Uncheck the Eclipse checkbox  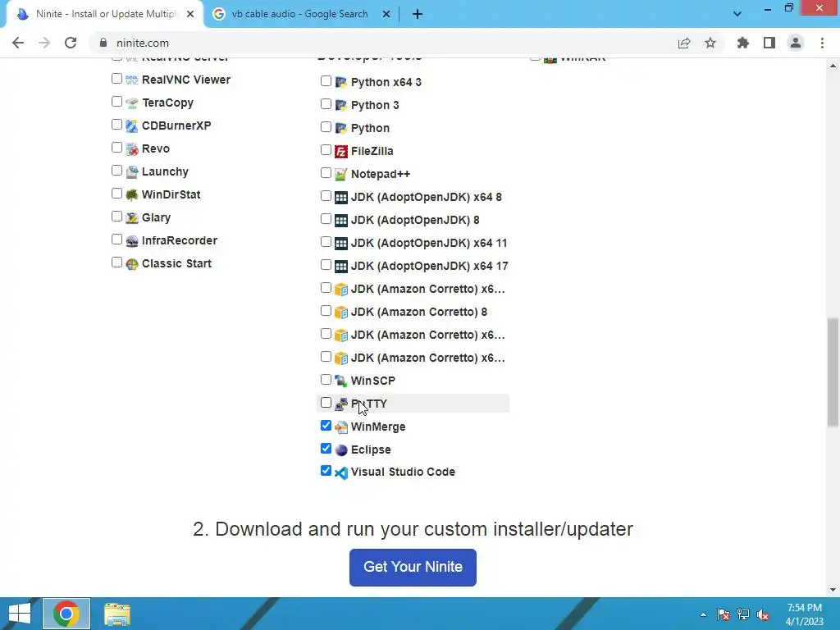coord(326,449)
